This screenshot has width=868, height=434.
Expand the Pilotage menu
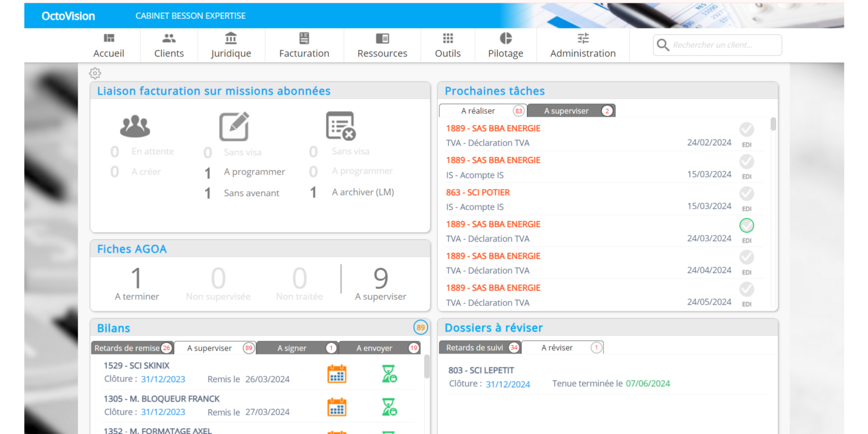coord(505,45)
